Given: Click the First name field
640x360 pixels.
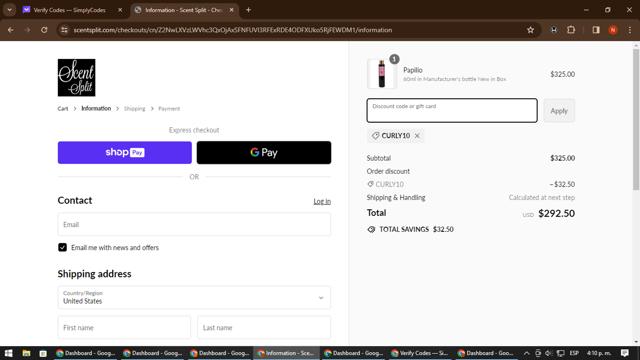Looking at the screenshot, I should coord(124,327).
